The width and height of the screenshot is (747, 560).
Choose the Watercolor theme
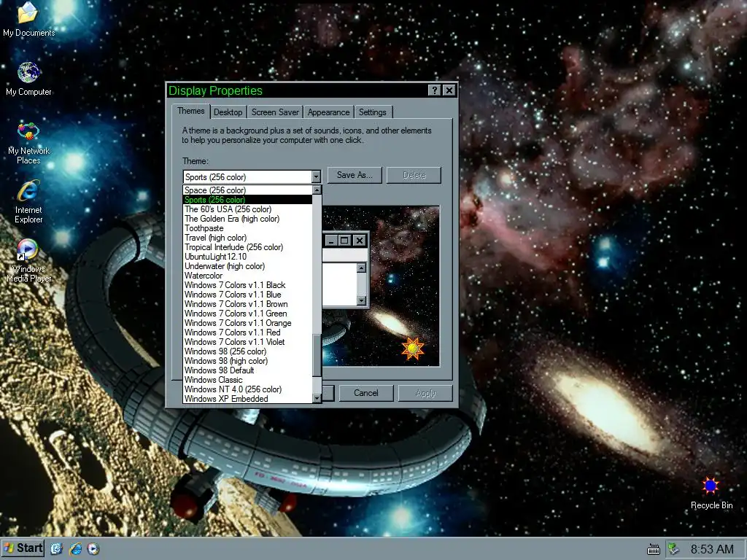[x=248, y=276]
